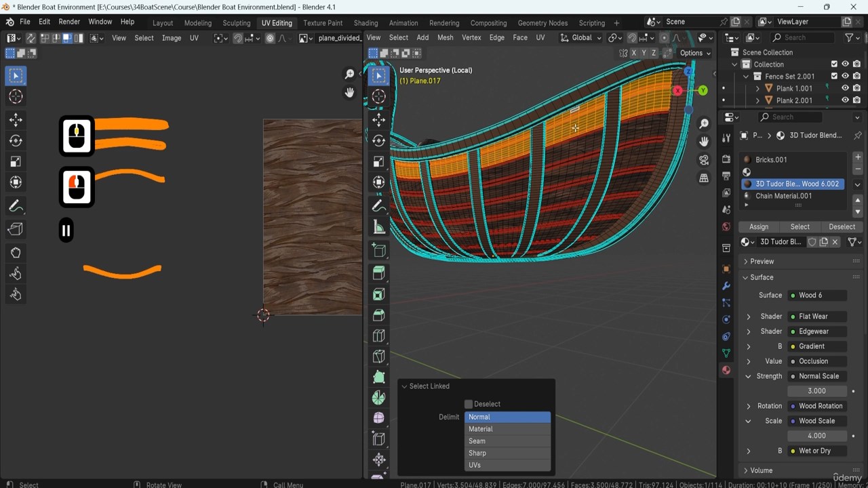Select the Extrude Region tool

(379, 273)
